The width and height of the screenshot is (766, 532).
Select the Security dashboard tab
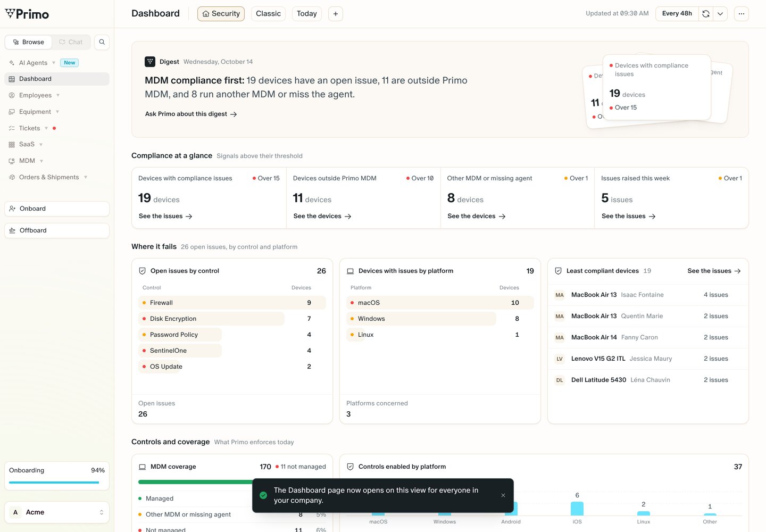click(x=221, y=14)
